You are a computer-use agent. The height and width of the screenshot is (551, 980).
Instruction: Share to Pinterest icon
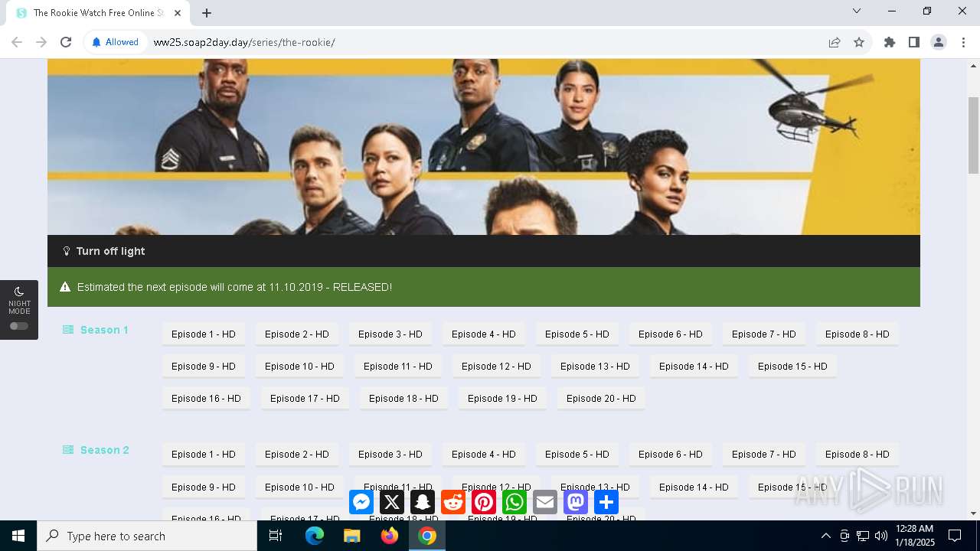coord(484,502)
